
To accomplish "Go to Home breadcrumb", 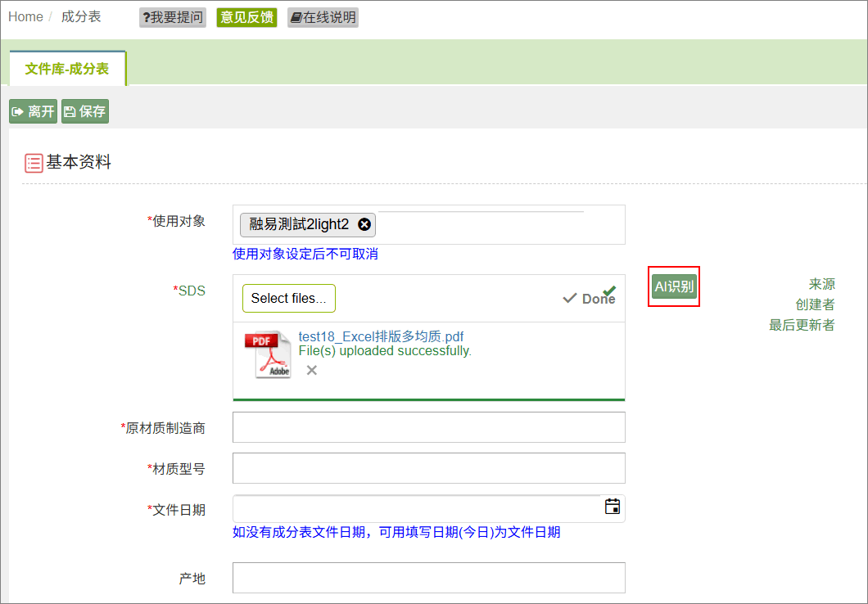I will tap(25, 16).
